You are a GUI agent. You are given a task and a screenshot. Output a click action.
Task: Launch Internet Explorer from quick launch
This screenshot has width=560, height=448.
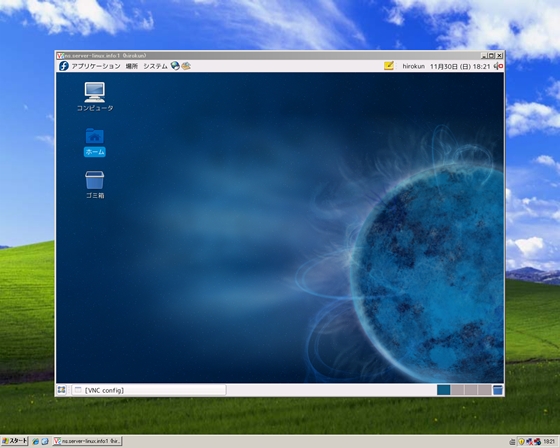coord(35,442)
